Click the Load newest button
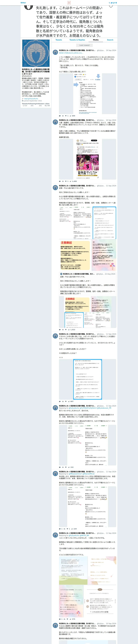The image size is (138, 644). tap(84, 45)
